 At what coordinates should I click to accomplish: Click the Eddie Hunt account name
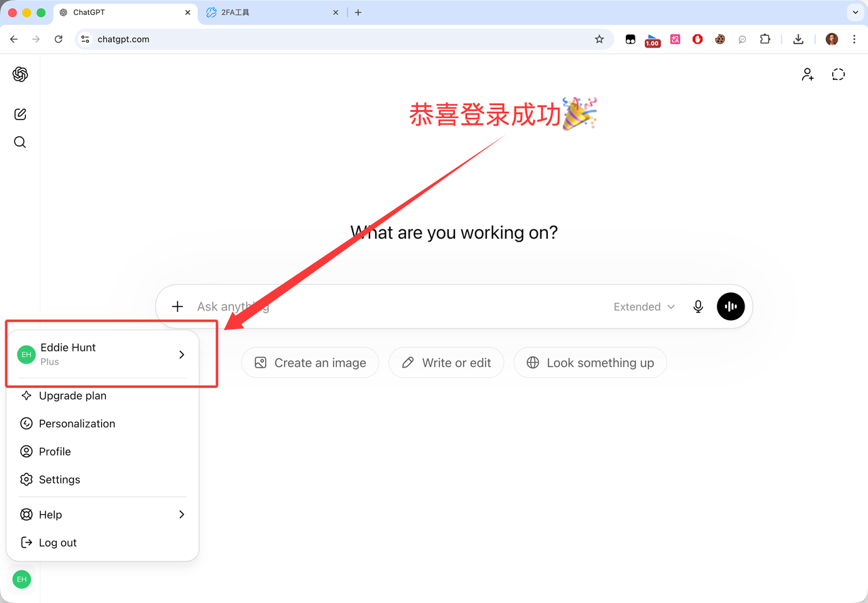point(68,347)
